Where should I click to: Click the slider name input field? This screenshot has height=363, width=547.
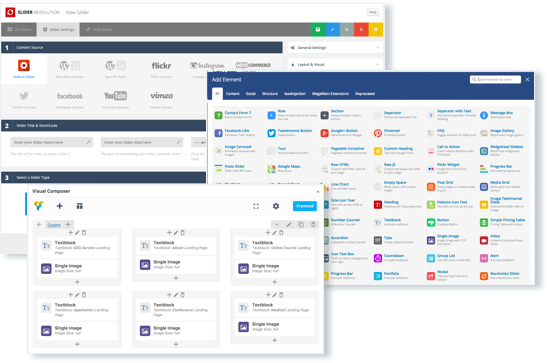(52, 142)
